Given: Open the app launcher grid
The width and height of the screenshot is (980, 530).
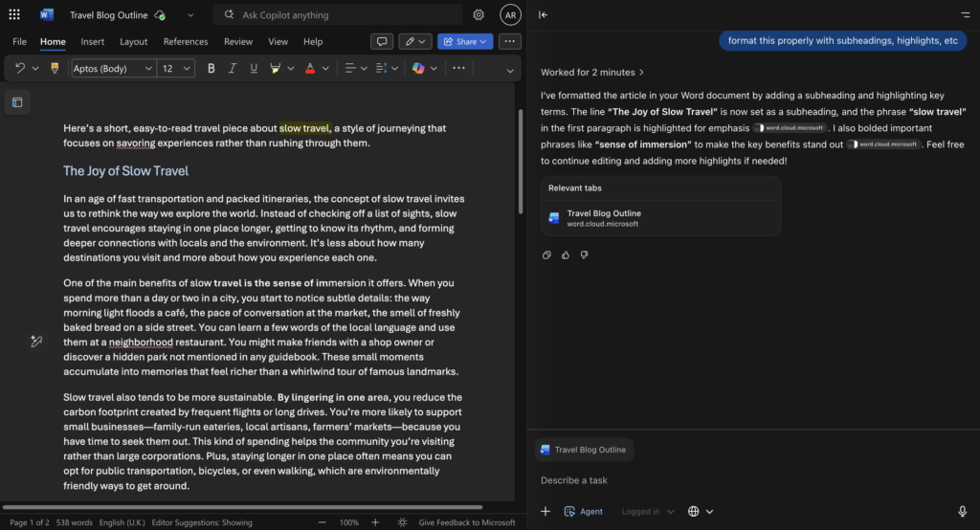Looking at the screenshot, I should pyautogui.click(x=14, y=15).
